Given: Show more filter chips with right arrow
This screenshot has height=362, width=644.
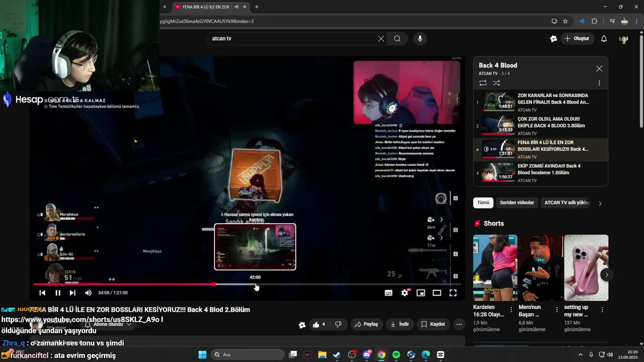Looking at the screenshot, I should [x=600, y=203].
